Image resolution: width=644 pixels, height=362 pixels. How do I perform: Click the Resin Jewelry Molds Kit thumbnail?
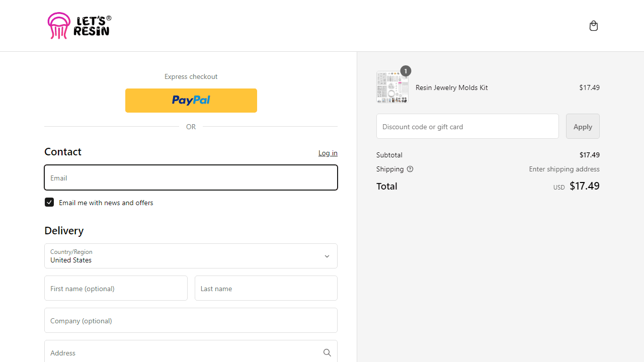pos(392,87)
